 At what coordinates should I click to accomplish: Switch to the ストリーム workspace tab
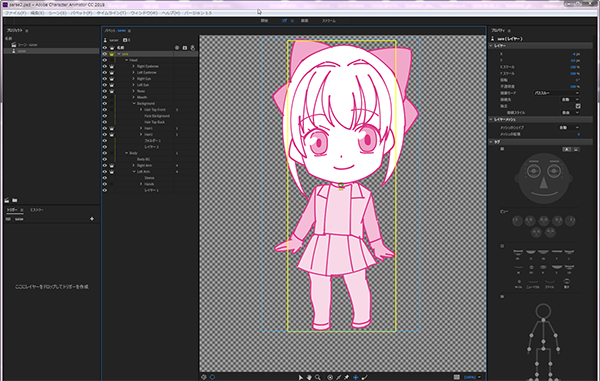(x=329, y=21)
